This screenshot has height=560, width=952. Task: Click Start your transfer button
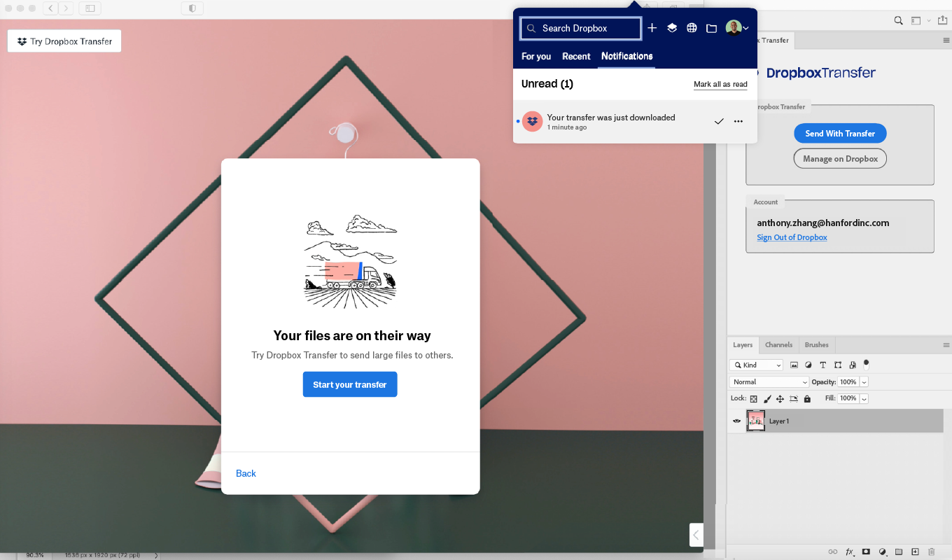click(350, 384)
